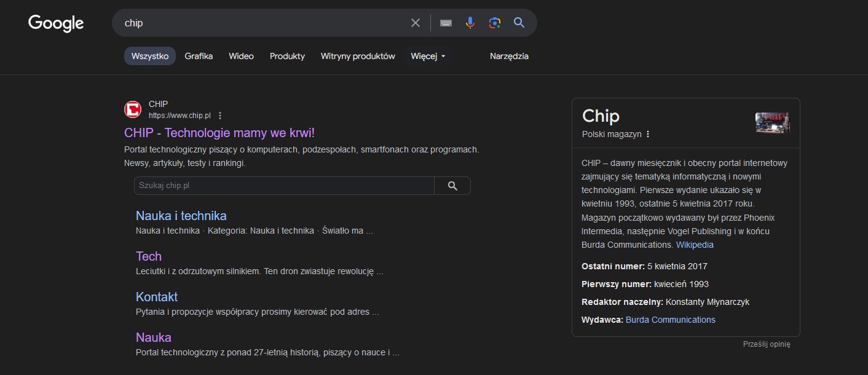Click the Chip magazine thumbnail image
Screen dimensions: 868x375
(x=772, y=122)
